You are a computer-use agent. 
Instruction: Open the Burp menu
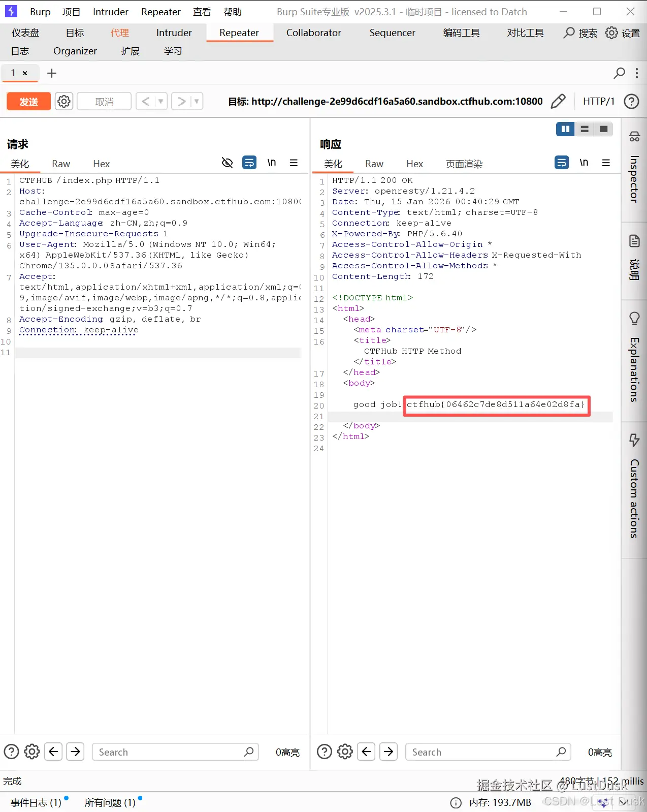(40, 12)
